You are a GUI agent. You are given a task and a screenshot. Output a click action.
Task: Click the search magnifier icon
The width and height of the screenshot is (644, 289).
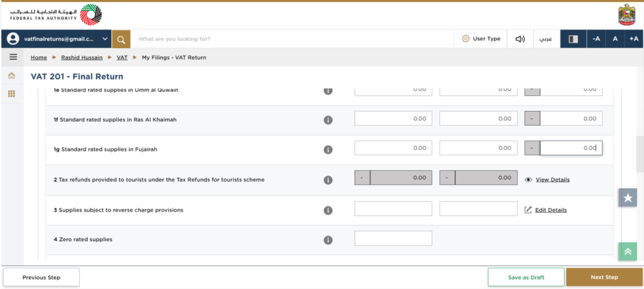[121, 39]
